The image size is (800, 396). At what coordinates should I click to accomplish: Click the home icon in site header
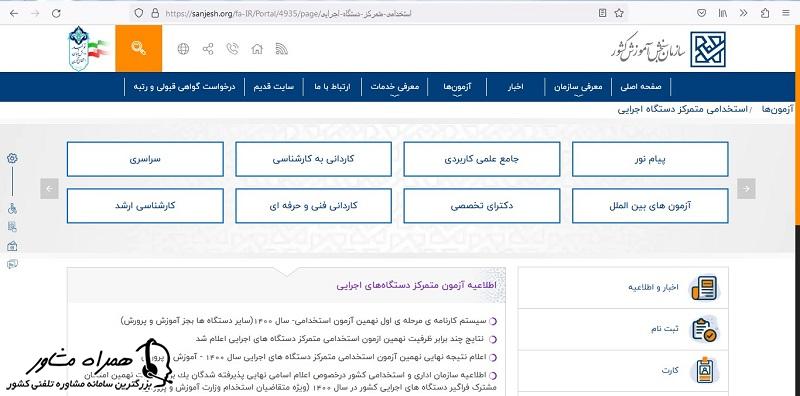tap(257, 49)
